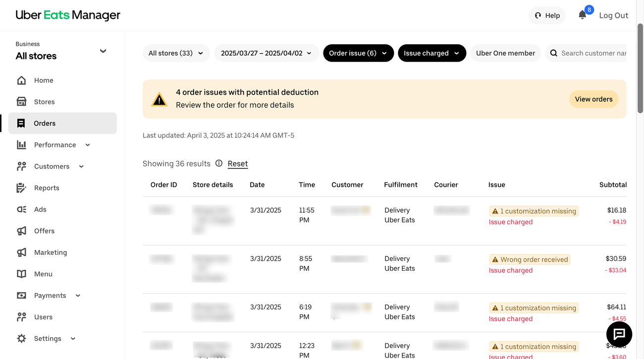Click the 1 customization missing tag on the 6:19 PM order
This screenshot has height=359, width=644.
tap(534, 308)
